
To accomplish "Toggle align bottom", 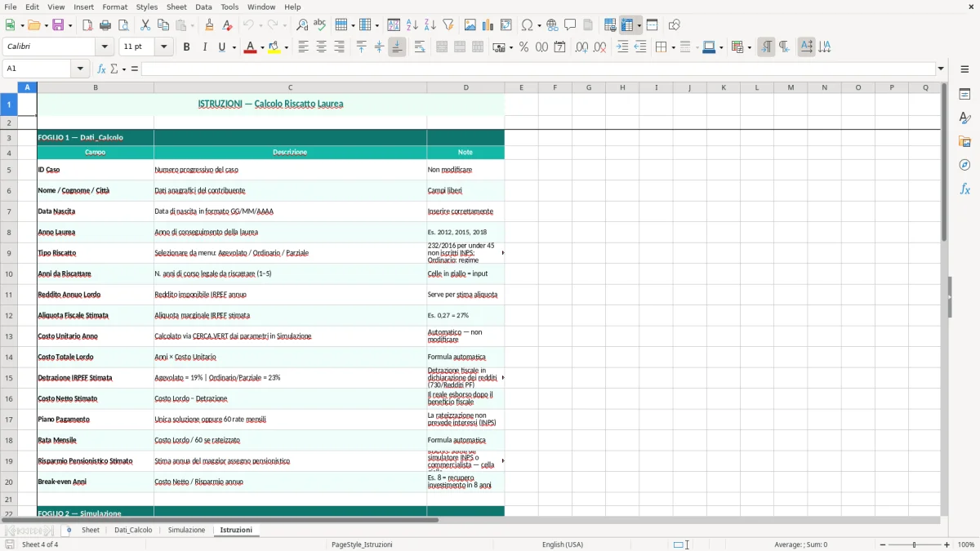I will [x=397, y=47].
